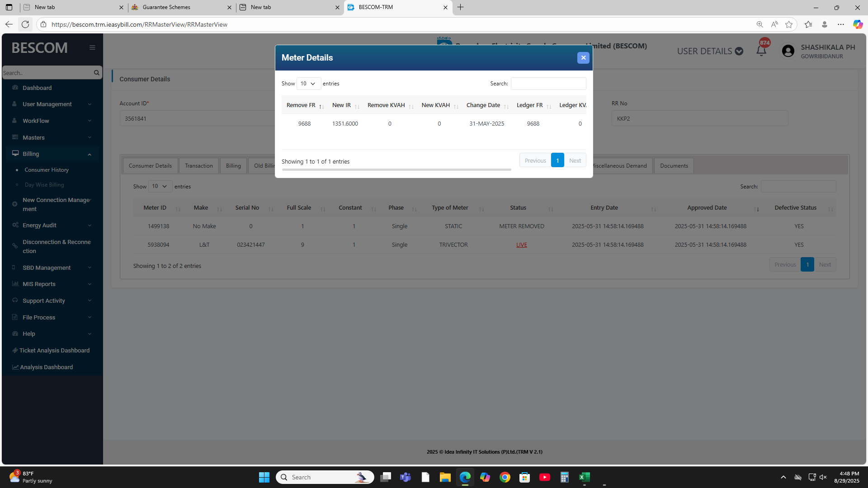
Task: Sort by Remove FR column arrows
Action: [321, 107]
